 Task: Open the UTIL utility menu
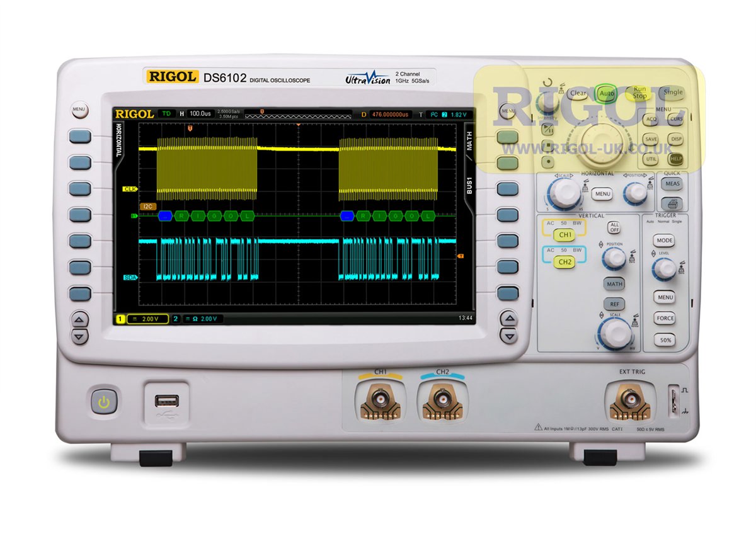pyautogui.click(x=650, y=159)
